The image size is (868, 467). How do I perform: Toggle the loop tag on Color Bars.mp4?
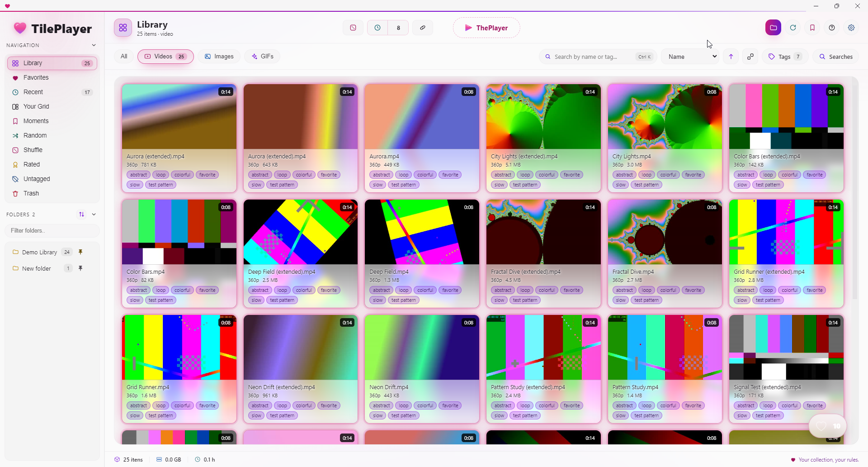click(x=160, y=290)
